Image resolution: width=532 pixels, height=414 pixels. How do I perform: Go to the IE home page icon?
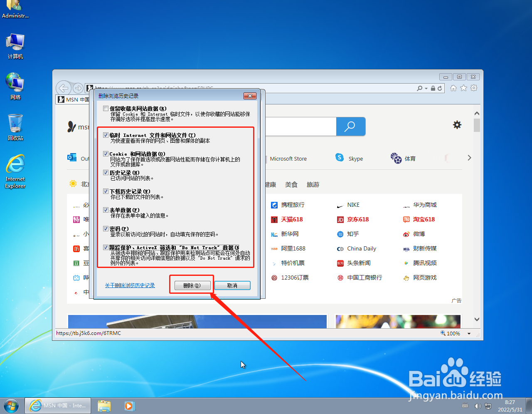tap(453, 88)
